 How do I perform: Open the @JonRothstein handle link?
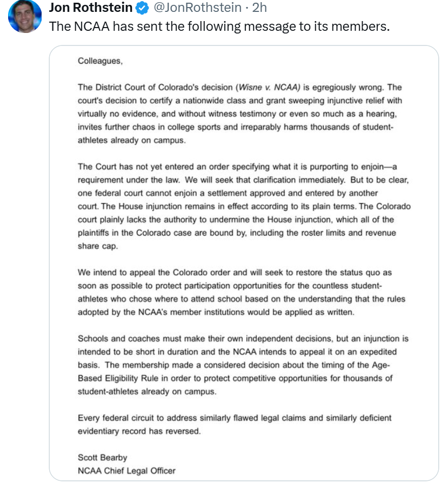[197, 8]
